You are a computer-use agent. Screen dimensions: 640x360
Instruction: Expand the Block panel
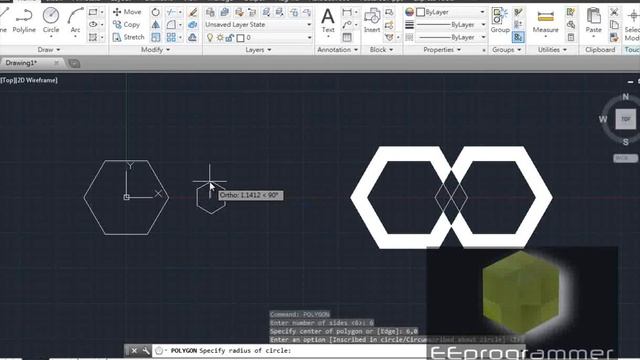pyautogui.click(x=381, y=50)
